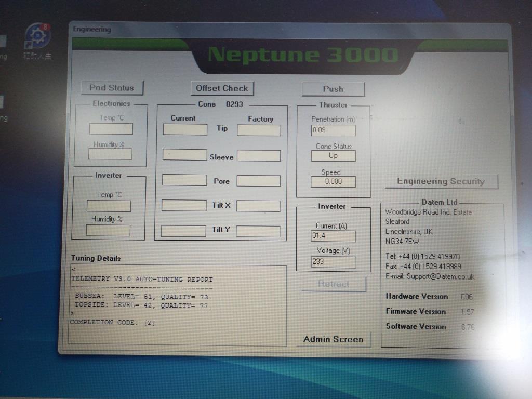Viewport: 532px width, 399px height.
Task: Click the Push thruster button
Action: [333, 89]
